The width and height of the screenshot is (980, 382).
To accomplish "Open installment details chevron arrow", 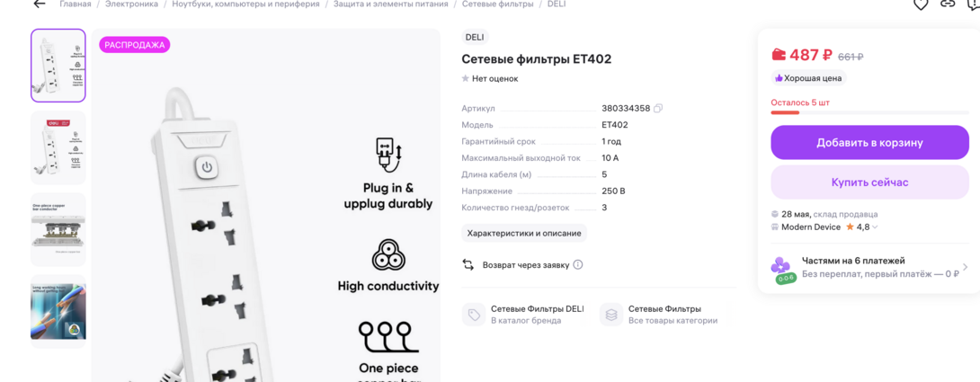I will [x=965, y=267].
